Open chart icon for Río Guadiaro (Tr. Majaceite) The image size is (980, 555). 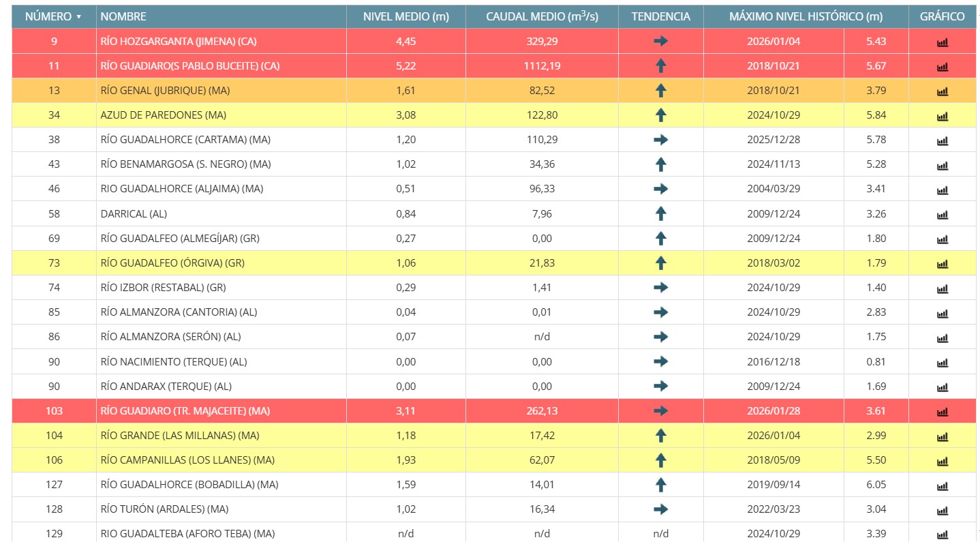click(942, 412)
